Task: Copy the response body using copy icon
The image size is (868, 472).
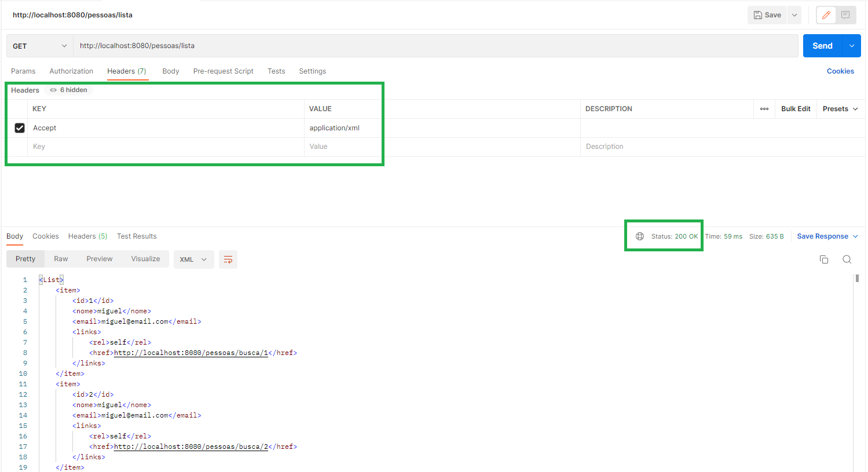Action: [x=824, y=259]
